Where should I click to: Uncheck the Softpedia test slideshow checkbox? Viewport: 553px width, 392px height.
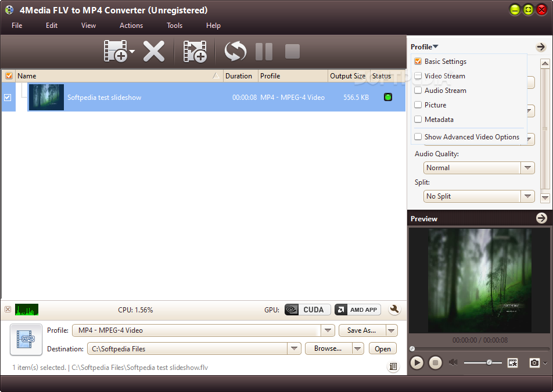(8, 98)
